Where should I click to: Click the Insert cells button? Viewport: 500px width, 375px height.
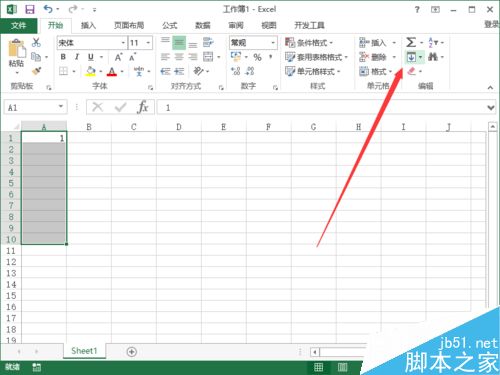point(373,43)
